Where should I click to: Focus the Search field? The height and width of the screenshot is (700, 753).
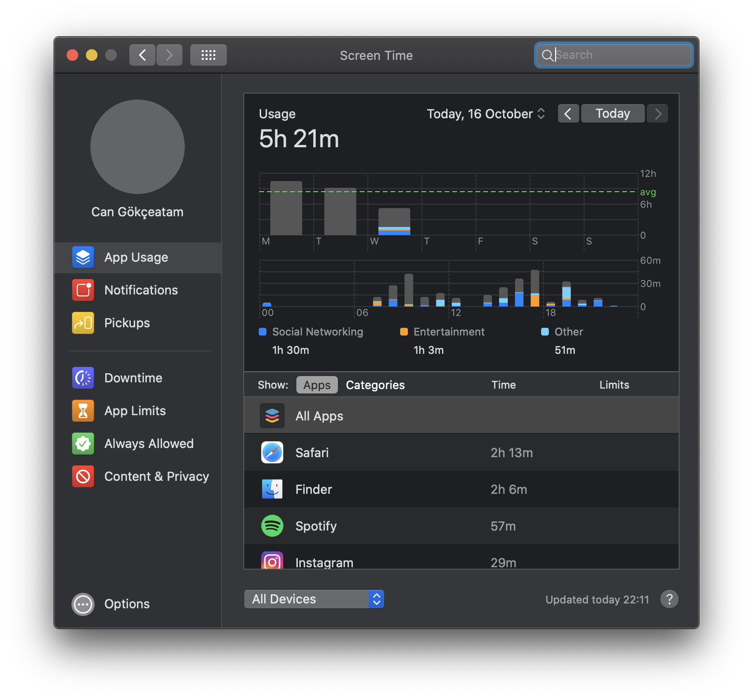[614, 55]
